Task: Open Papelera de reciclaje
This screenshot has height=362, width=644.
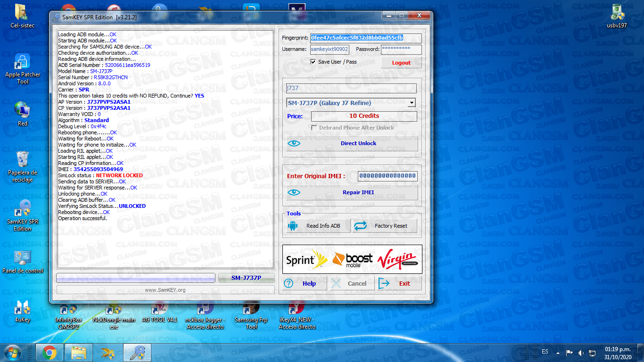Action: click(x=22, y=167)
